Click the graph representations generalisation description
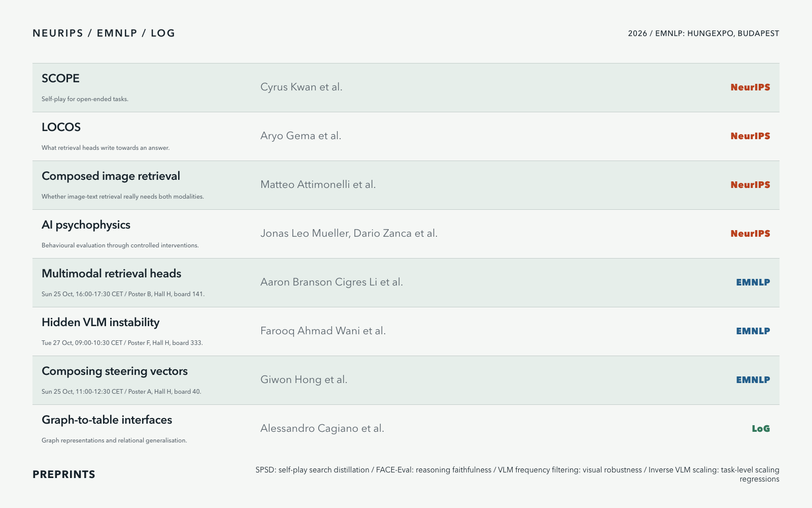Viewport: 812px width, 508px height. pyautogui.click(x=114, y=440)
